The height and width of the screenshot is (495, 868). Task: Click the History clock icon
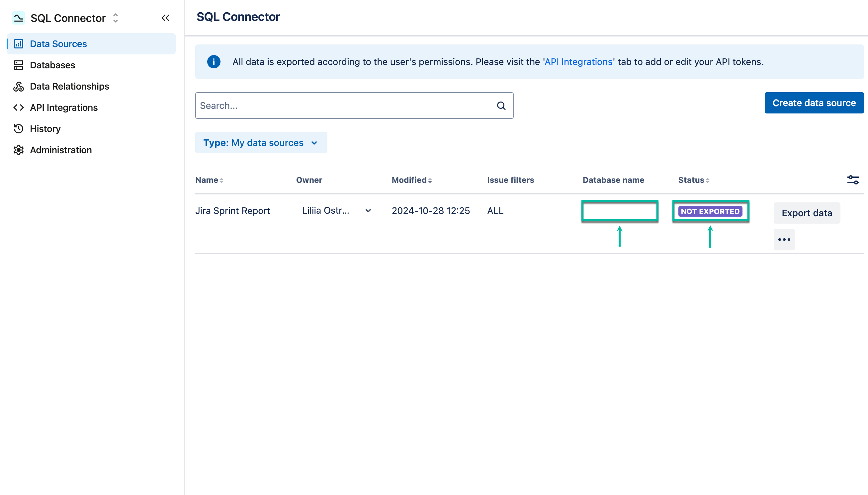19,128
